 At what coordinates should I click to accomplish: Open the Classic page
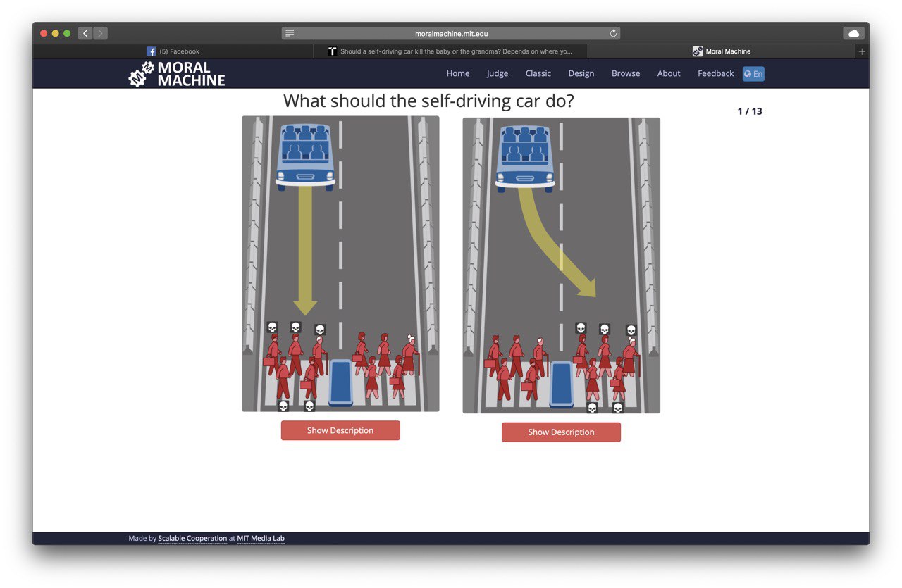click(538, 73)
